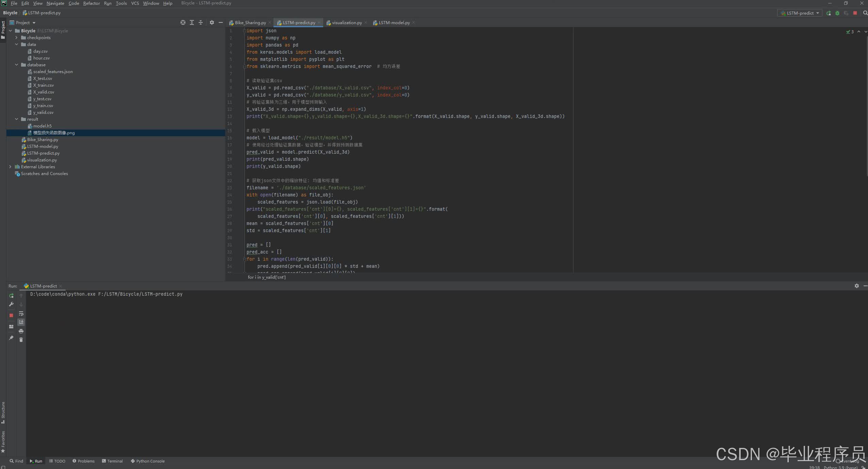Toggle scroll to end in the Run console
The image size is (868, 469).
click(x=21, y=322)
